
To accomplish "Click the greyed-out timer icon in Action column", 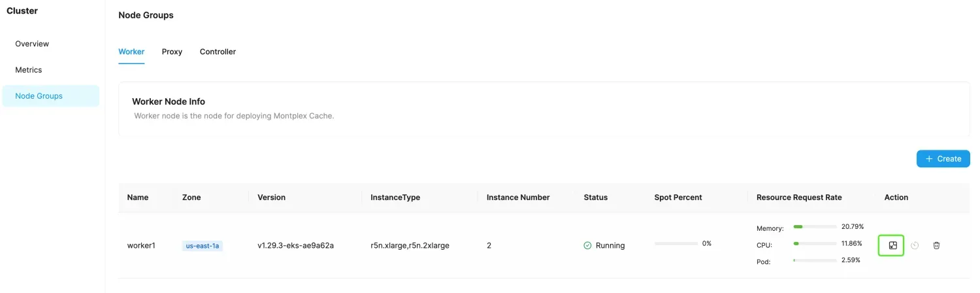I will coord(915,245).
